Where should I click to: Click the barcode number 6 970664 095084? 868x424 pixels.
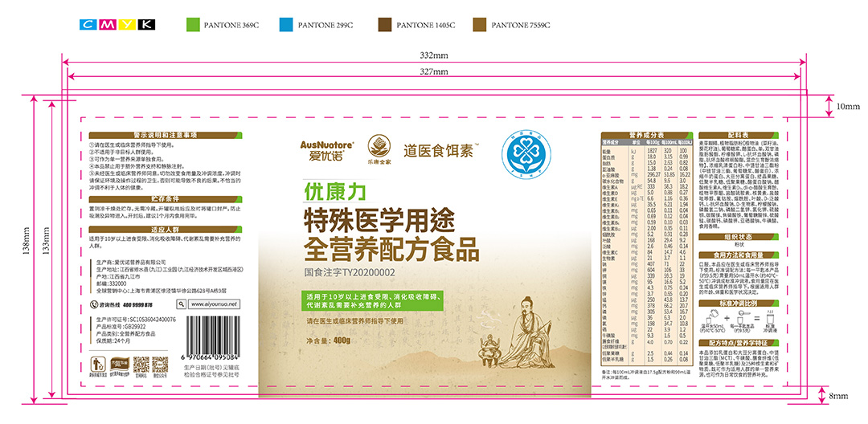[210, 357]
